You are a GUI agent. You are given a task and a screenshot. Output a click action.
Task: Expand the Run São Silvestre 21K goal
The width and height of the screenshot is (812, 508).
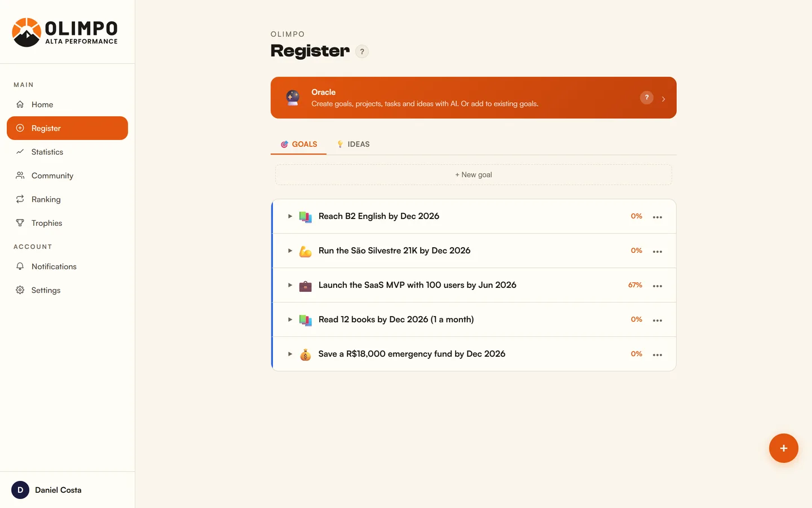(290, 251)
